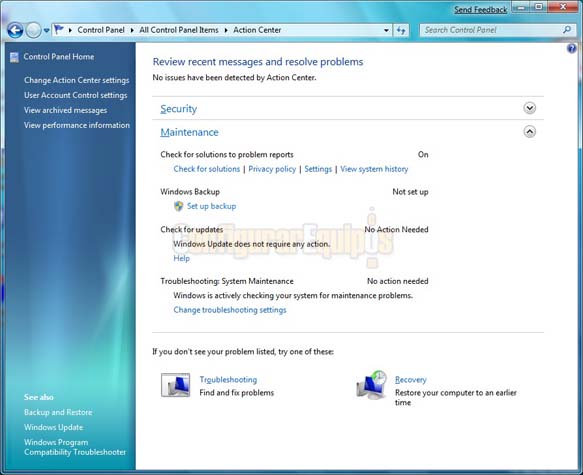Open the recent pages dropdown arrow

[46, 30]
